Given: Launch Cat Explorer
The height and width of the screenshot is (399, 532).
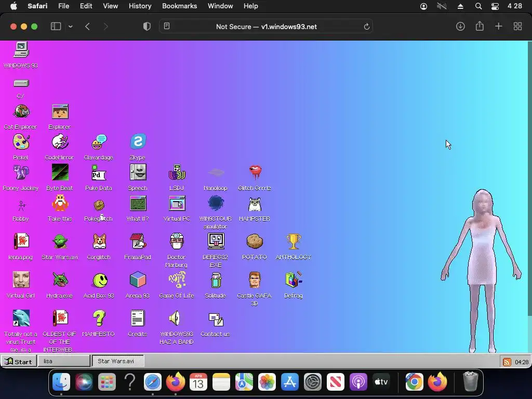Looking at the screenshot, I should [21, 112].
